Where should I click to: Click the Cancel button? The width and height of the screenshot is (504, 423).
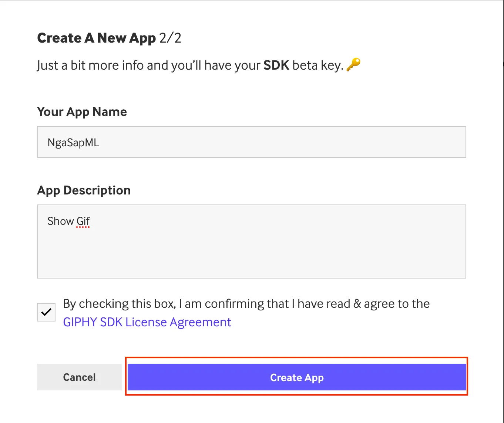pos(79,377)
